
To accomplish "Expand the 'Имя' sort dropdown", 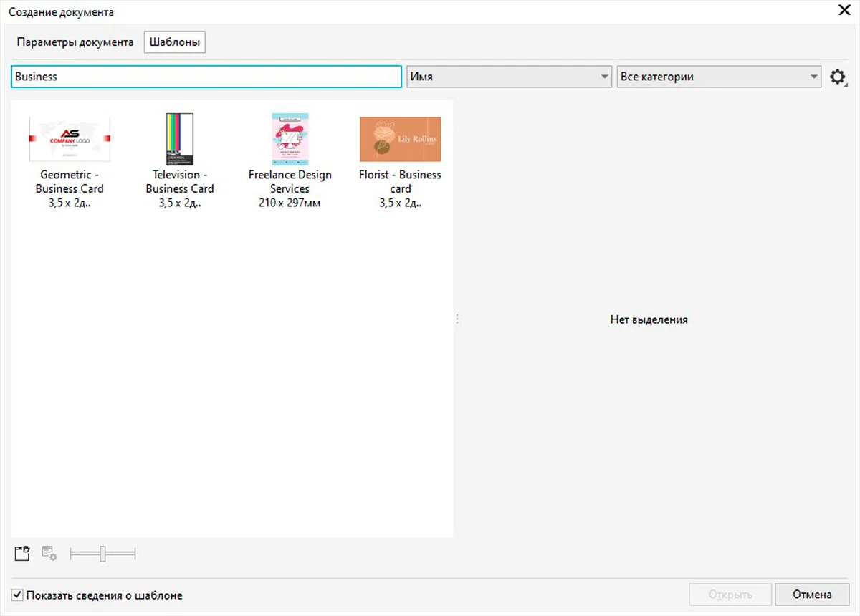I will [x=509, y=77].
